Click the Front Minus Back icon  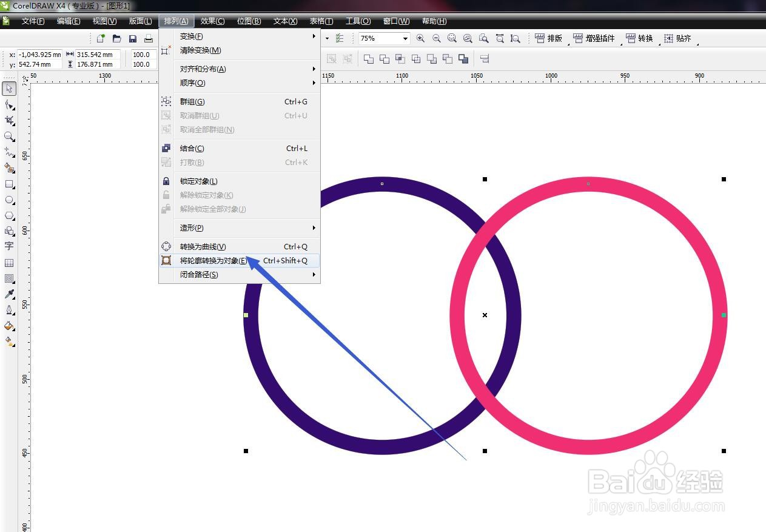click(432, 59)
